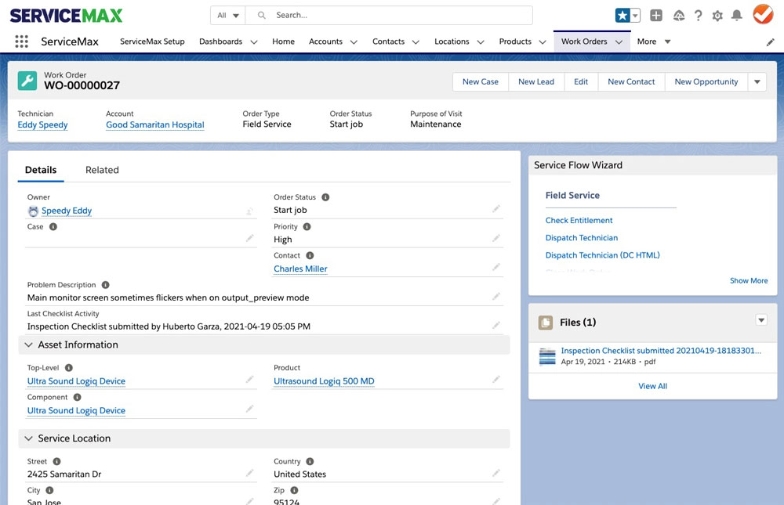Open the Accounts navigation tab
The width and height of the screenshot is (784, 505).
[x=326, y=42]
